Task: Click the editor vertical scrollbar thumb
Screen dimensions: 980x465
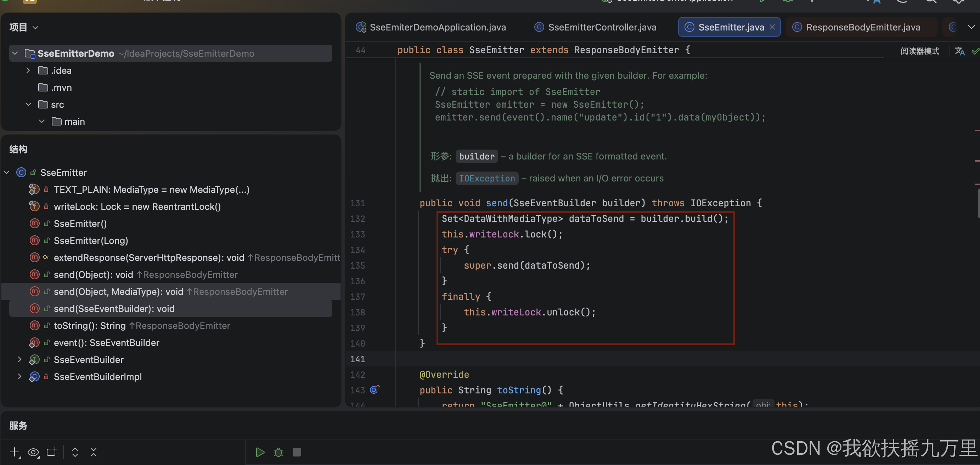Action: (x=978, y=203)
